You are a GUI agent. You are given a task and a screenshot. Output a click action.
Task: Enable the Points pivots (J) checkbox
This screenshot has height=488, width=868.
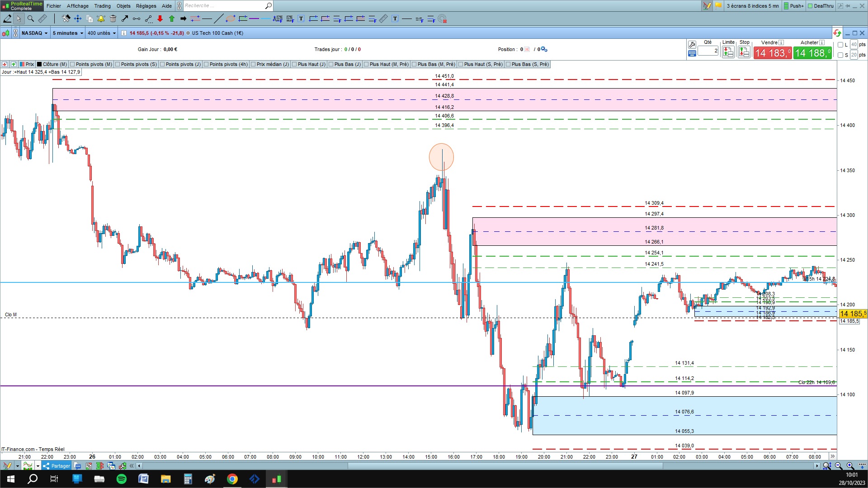point(162,64)
